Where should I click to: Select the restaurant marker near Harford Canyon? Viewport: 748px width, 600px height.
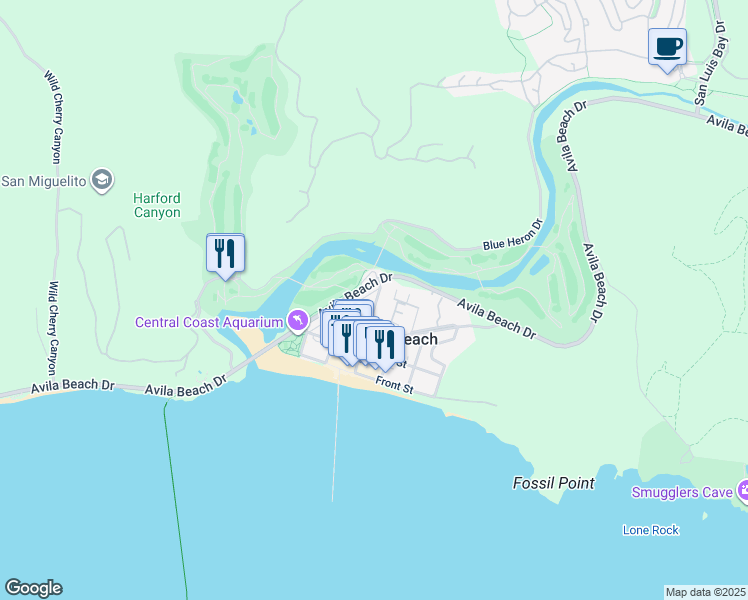pyautogui.click(x=225, y=255)
